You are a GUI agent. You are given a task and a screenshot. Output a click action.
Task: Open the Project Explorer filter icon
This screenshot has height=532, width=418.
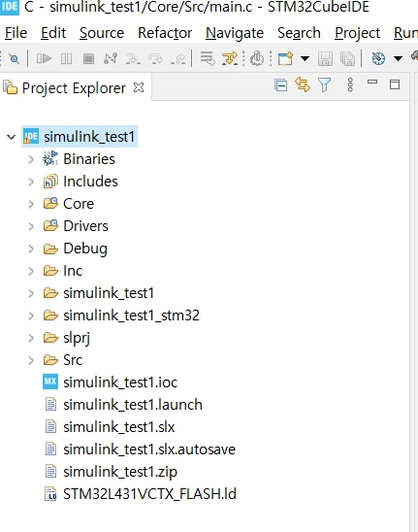(x=324, y=84)
